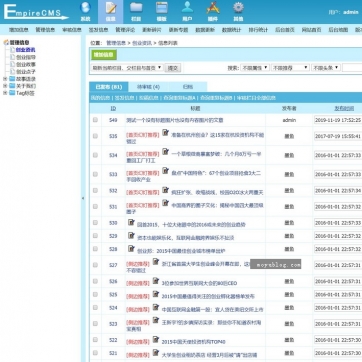Image resolution: width=362 pixels, height=362 pixels.
Task: Click the title image icon in row 530
Action: coord(131,222)
